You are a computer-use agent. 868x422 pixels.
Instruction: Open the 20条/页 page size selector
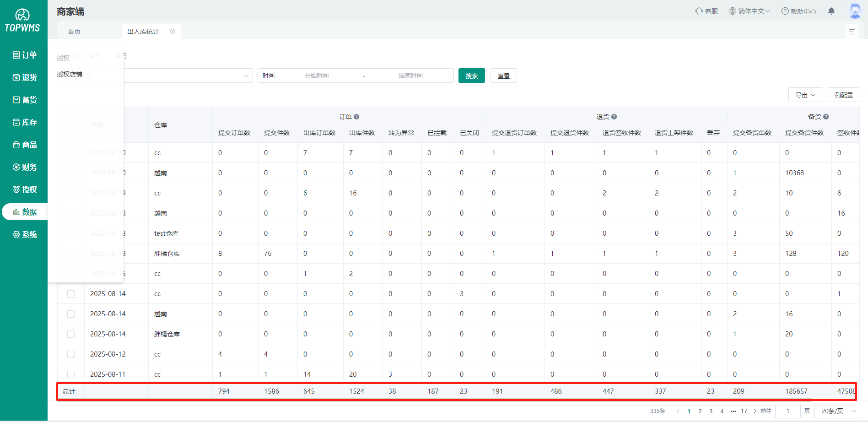[837, 411]
